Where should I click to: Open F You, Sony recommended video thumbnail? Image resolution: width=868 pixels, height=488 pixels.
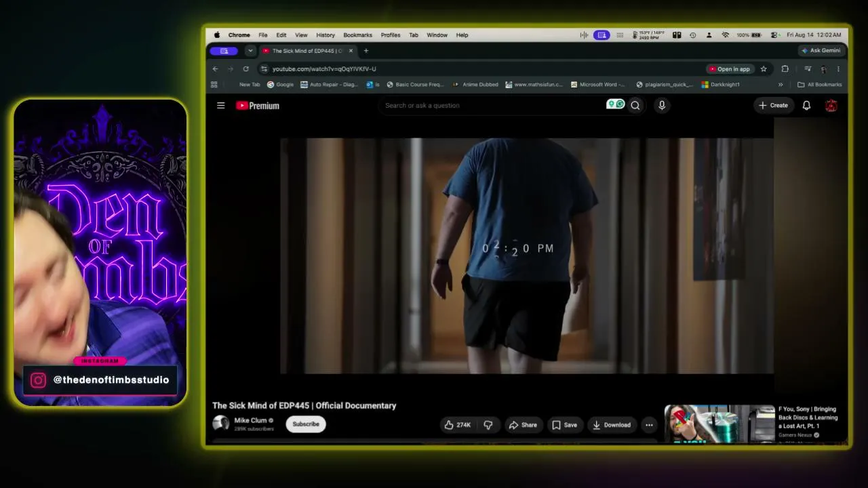(719, 424)
